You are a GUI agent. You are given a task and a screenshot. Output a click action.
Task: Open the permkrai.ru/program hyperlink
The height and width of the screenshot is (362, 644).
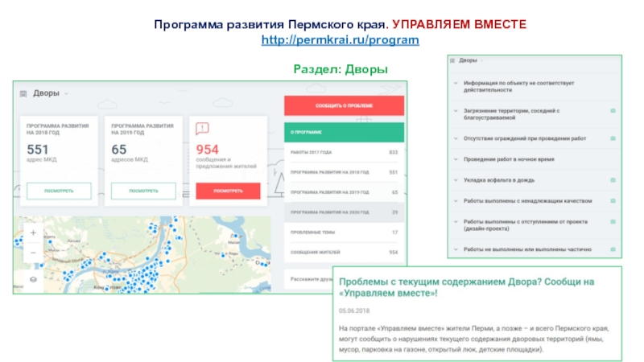coord(340,39)
